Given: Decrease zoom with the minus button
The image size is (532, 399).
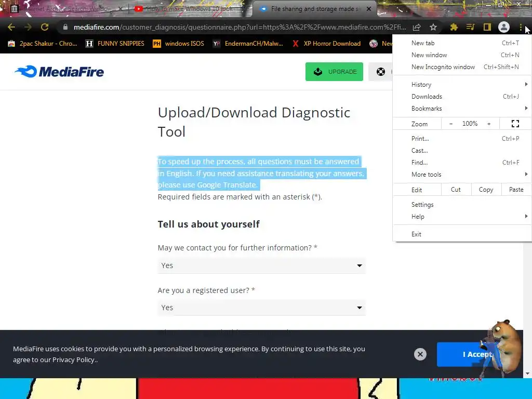Looking at the screenshot, I should [x=451, y=124].
